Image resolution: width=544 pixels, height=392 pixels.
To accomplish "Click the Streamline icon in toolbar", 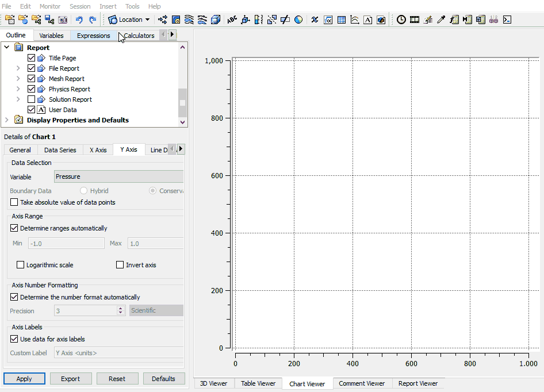I will (189, 20).
